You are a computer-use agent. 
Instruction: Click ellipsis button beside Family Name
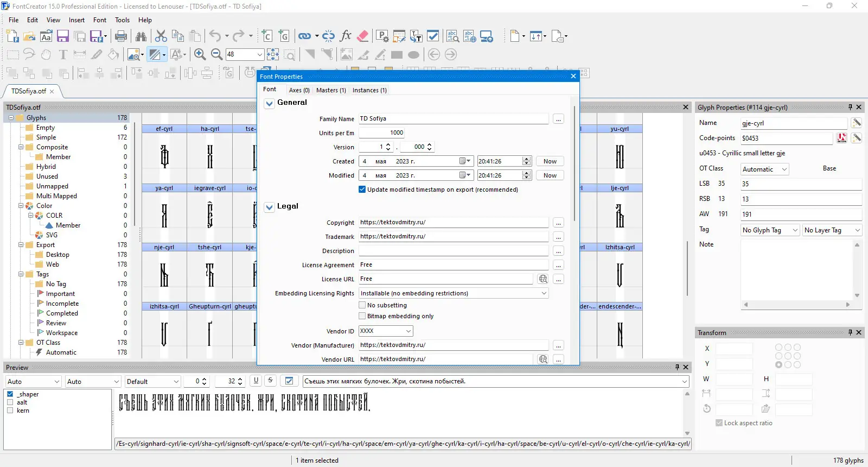tap(558, 119)
